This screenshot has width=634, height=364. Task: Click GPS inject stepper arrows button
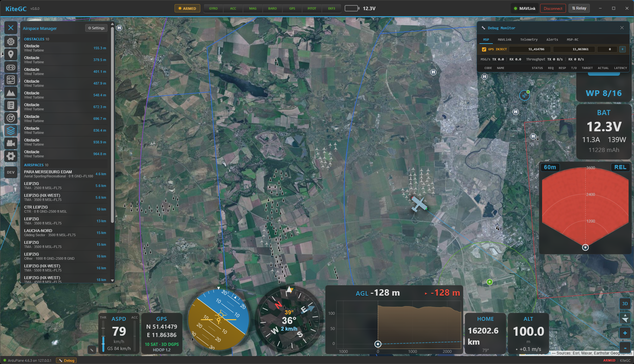(623, 49)
